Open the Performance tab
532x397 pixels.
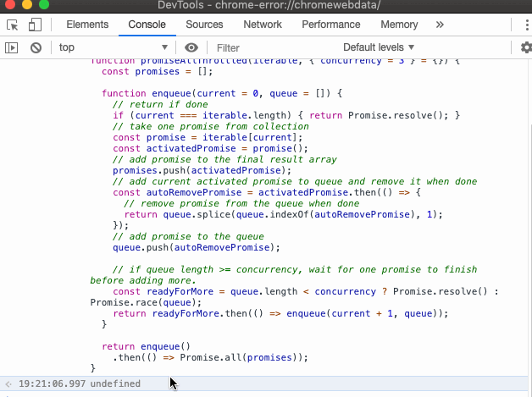(330, 25)
